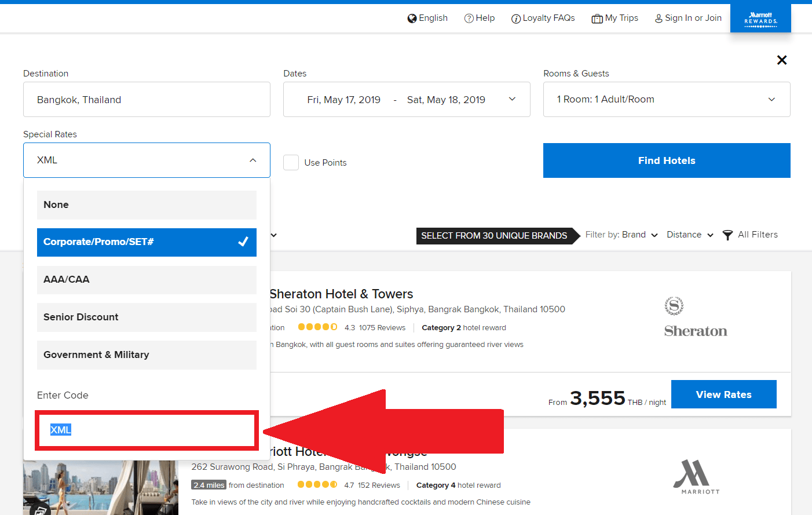Choose AAA/CAA rate option
The image size is (812, 515).
coord(147,280)
